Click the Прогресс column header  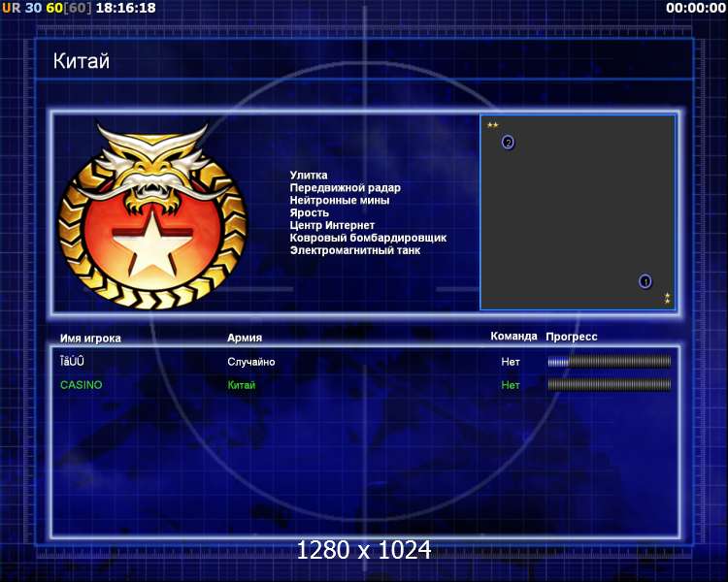click(572, 337)
